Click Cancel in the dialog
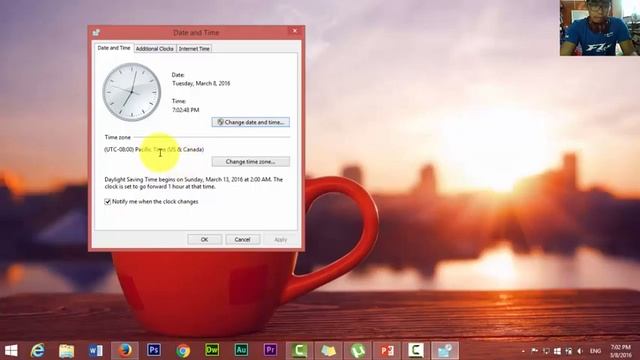The width and height of the screenshot is (640, 360). [242, 240]
